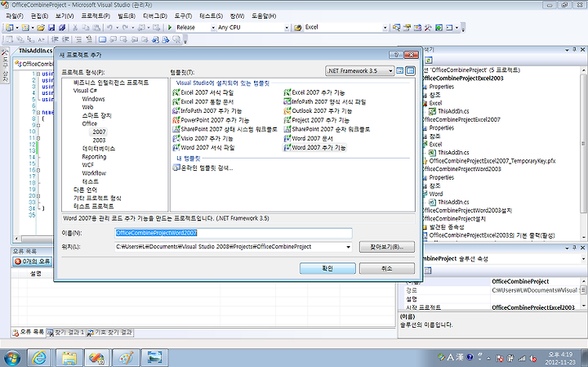Screen dimensions: 588x367
Task: Open Object Browser from the toolbar icon
Action: point(417,28)
